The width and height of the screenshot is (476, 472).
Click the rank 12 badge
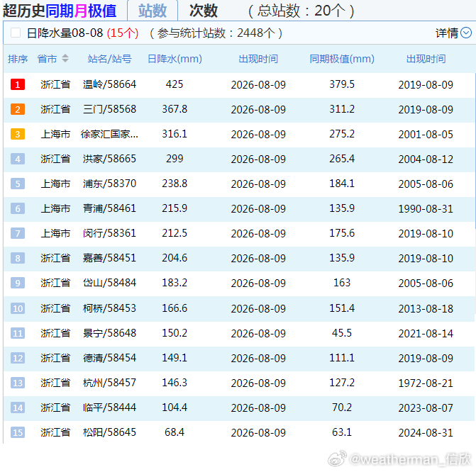(18, 358)
